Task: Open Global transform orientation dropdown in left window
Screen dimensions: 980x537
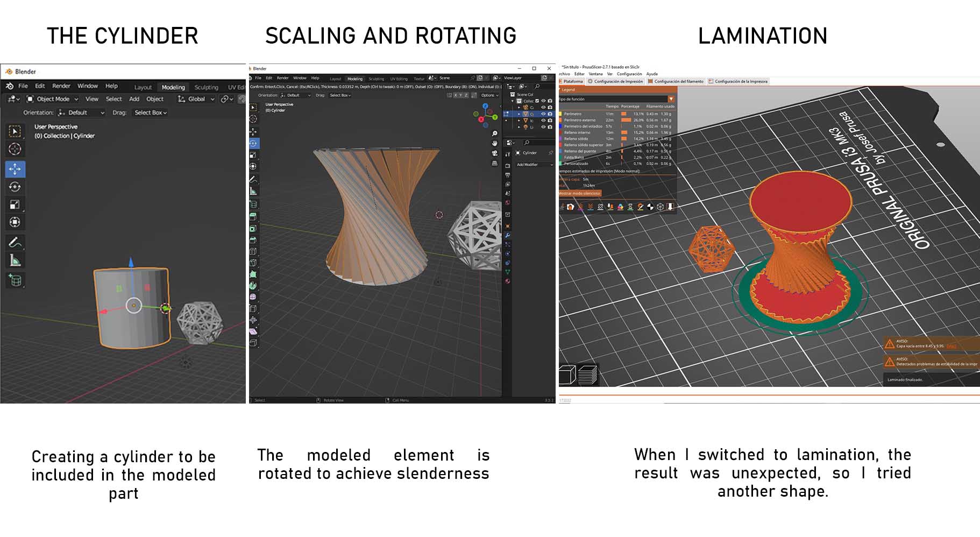Action: tap(196, 99)
